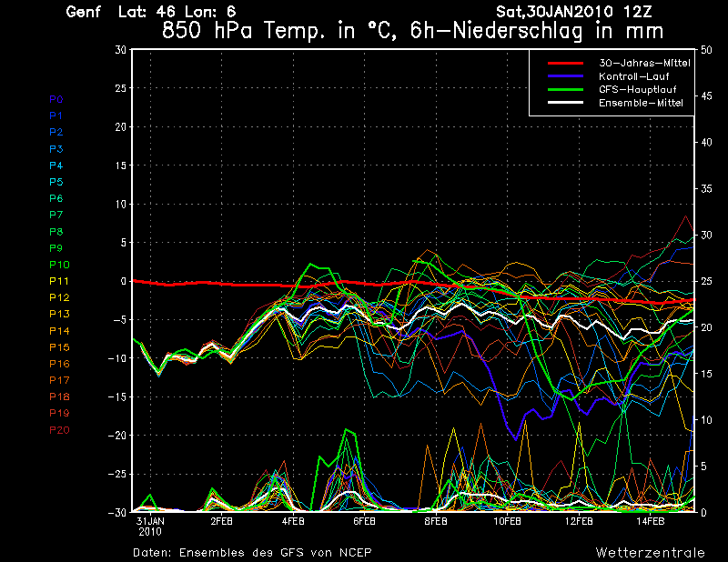Click the 50 precipitation axis value
The width and height of the screenshot is (728, 562).
tap(706, 50)
